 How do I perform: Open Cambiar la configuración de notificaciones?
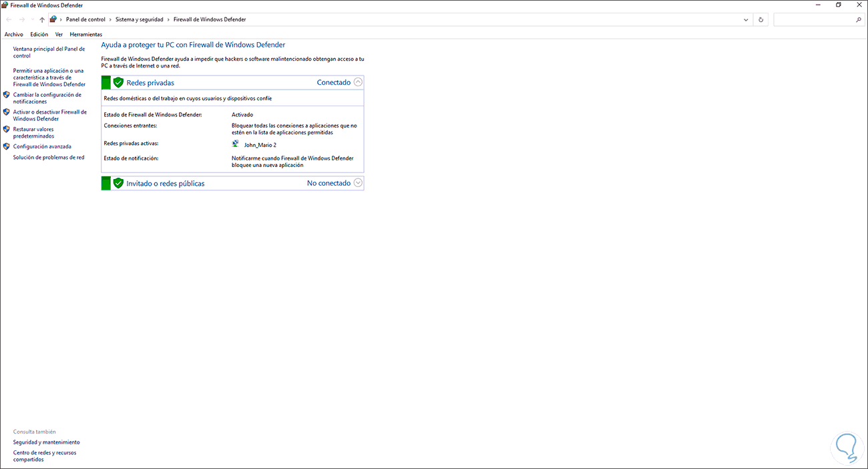click(x=47, y=98)
